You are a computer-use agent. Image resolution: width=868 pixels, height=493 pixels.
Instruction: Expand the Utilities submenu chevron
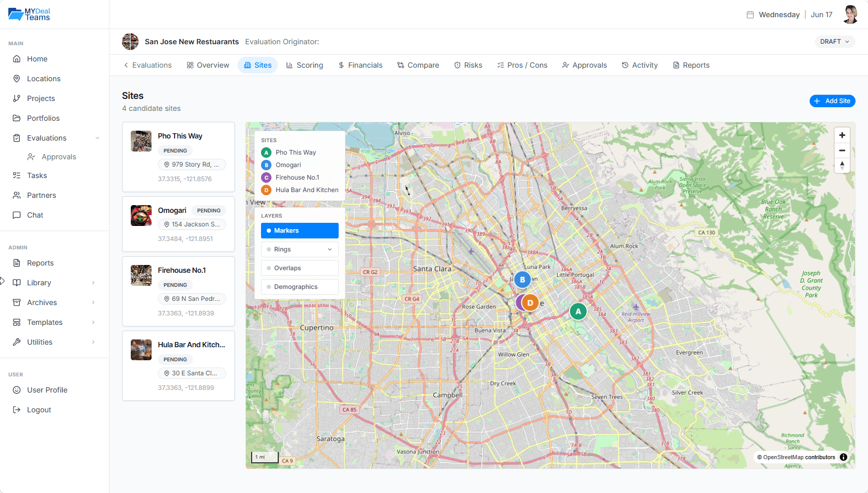(93, 342)
